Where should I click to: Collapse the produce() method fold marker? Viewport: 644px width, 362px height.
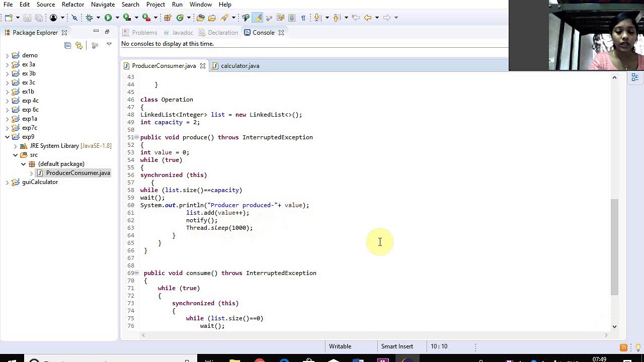[136, 137]
